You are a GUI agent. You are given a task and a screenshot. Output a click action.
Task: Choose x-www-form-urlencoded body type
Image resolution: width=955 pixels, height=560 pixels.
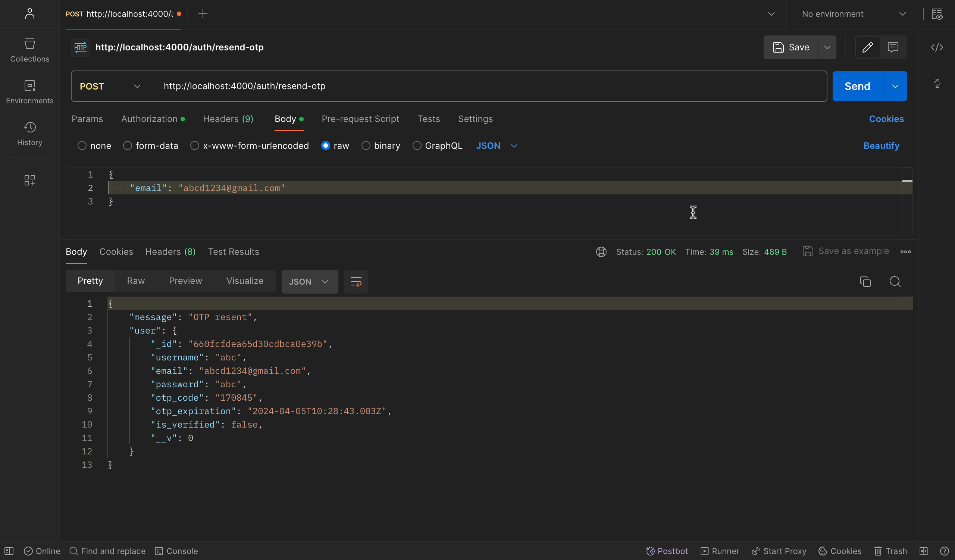(x=195, y=146)
